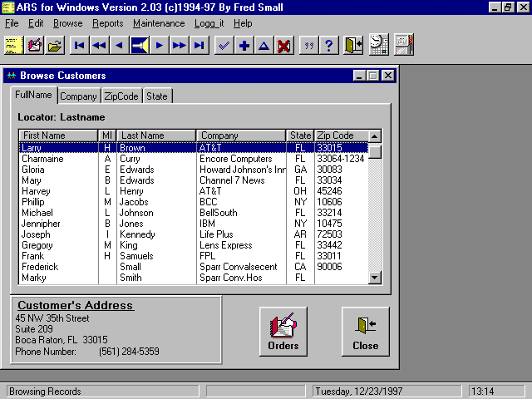Switch to the Company tab
Image resolution: width=532 pixels, height=399 pixels.
click(x=78, y=96)
